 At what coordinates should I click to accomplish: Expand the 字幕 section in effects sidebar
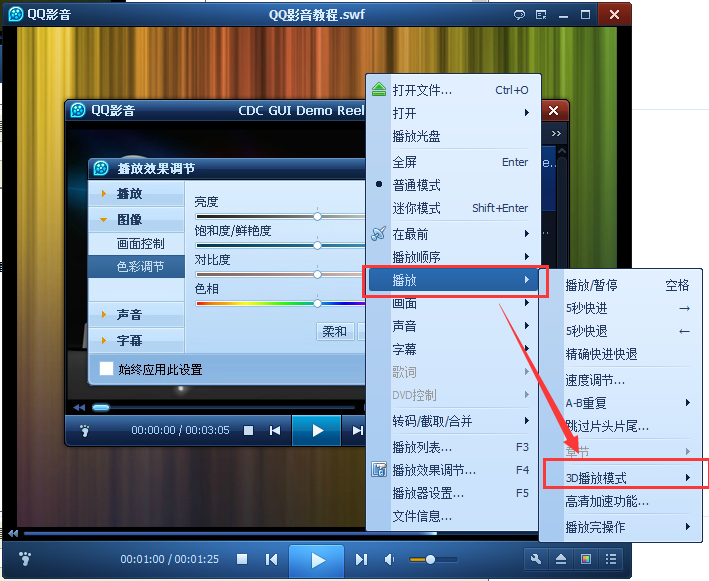137,340
